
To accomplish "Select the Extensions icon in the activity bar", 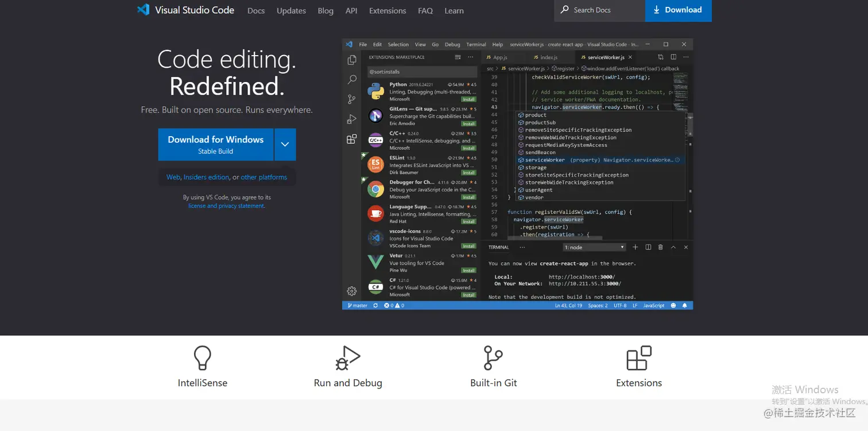I will (x=352, y=139).
